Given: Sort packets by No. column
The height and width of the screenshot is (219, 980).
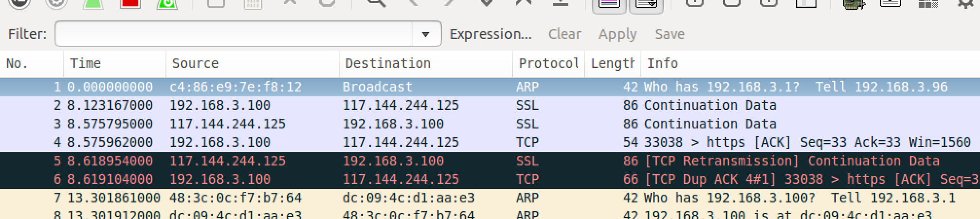Looking at the screenshot, I should [x=32, y=64].
